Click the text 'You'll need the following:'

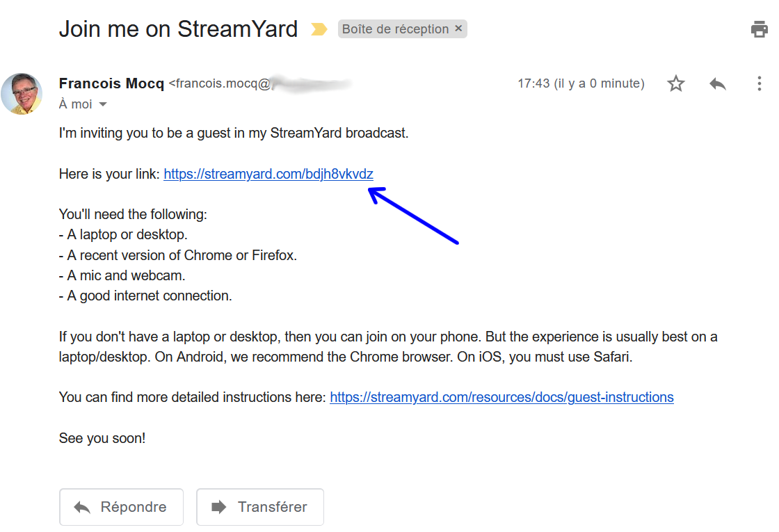click(133, 214)
